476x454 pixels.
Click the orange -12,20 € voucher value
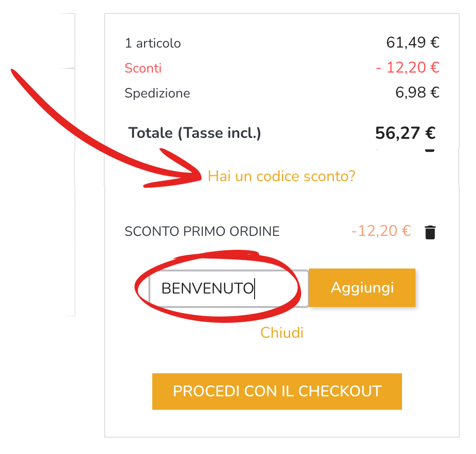point(381,231)
